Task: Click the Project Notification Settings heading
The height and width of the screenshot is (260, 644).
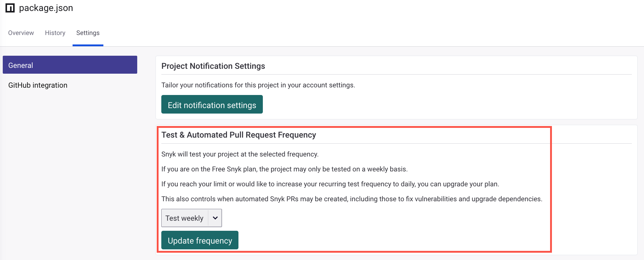Action: coord(213,66)
